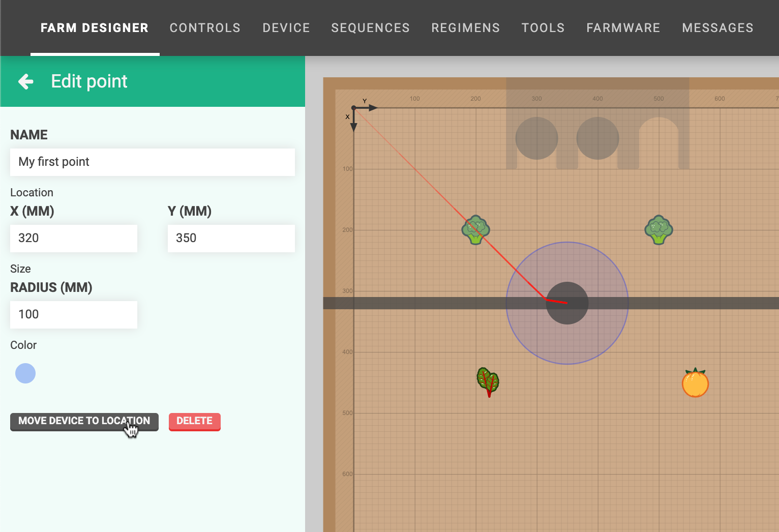This screenshot has width=779, height=532.
Task: Open the blue point color swatch
Action: coord(25,373)
